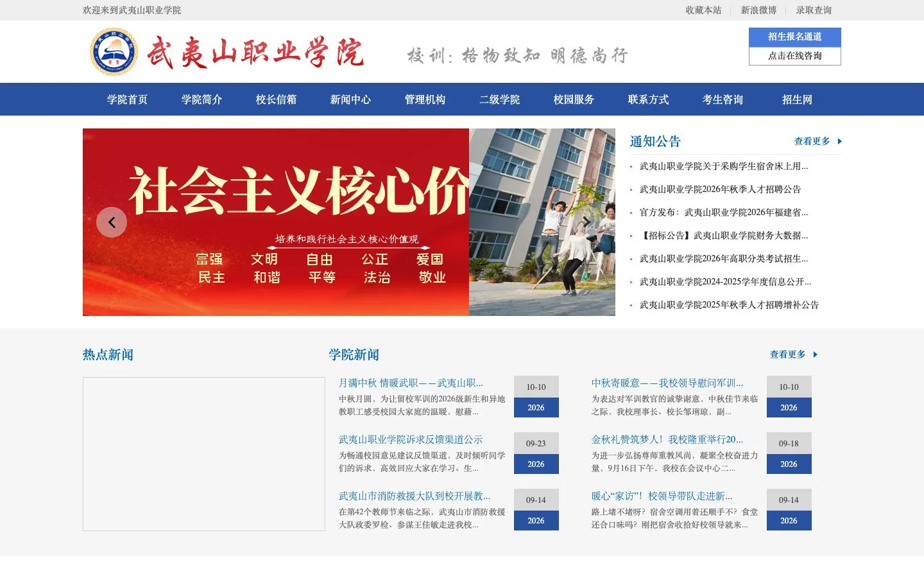View more 通知公告 notices
This screenshot has height=578, width=924.
point(812,141)
